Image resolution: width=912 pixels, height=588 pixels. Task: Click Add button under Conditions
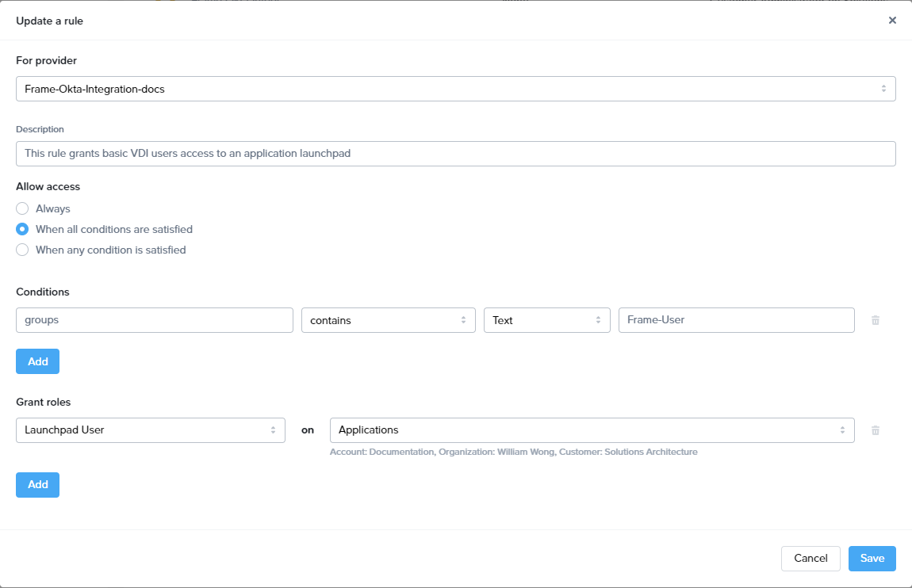(x=37, y=361)
